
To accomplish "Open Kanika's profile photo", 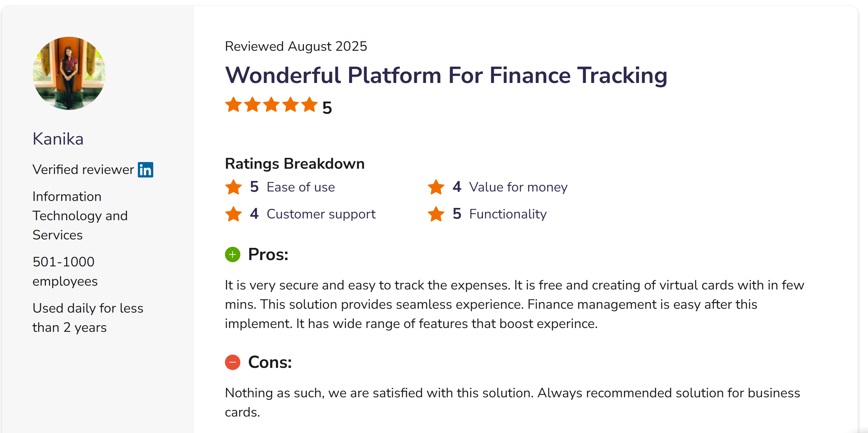I will coord(69,73).
